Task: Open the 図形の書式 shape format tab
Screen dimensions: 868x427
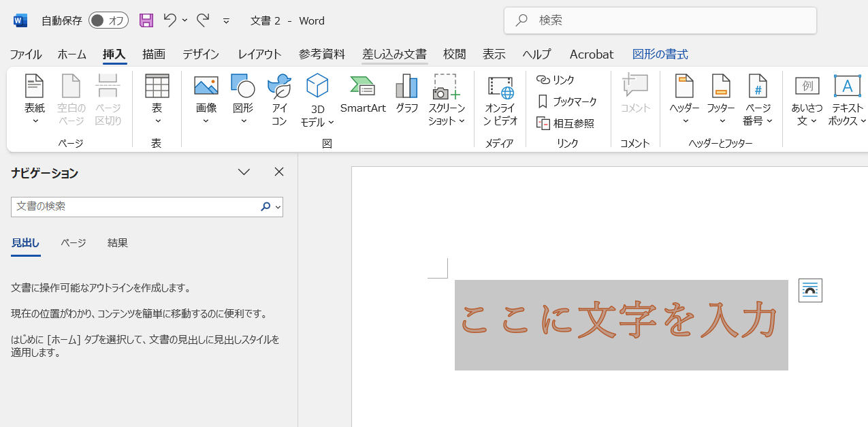Action: [x=660, y=54]
